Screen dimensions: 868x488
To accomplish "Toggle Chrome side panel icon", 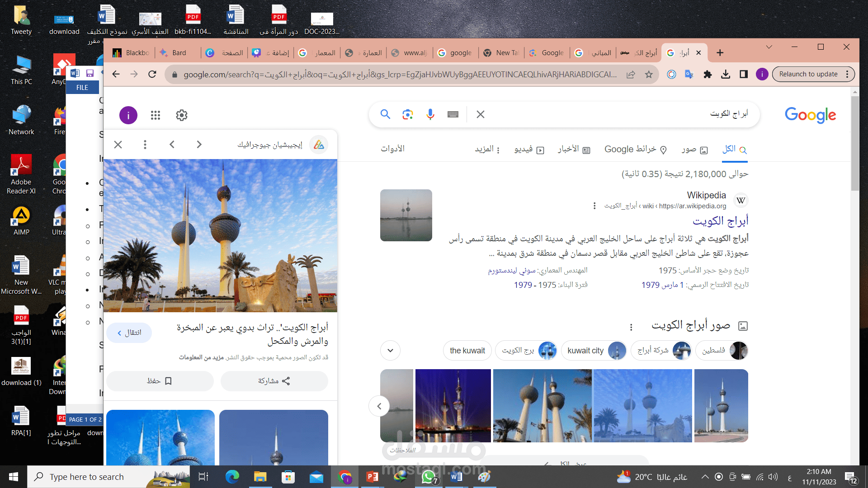I will click(744, 75).
